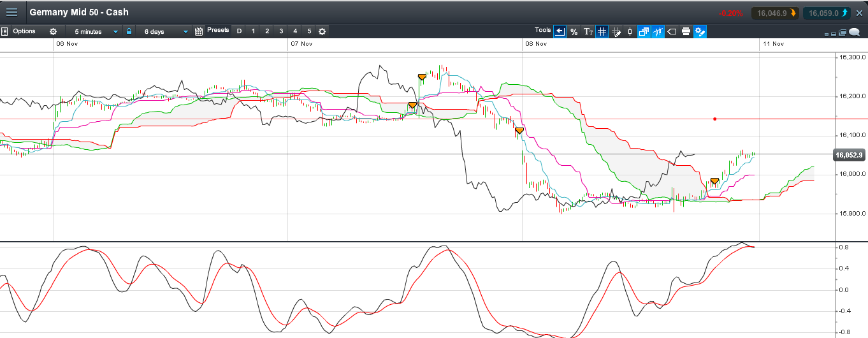Click the second small panel icon
This screenshot has height=338, width=868.
click(x=834, y=34)
